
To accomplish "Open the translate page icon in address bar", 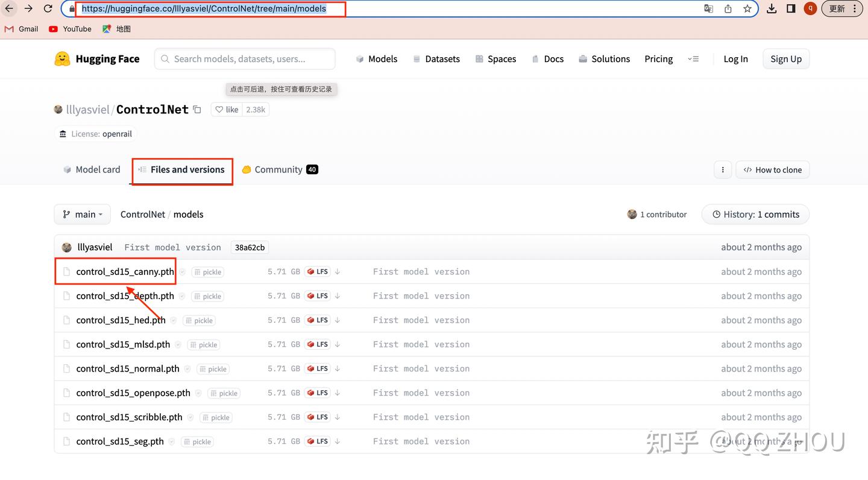I will [x=709, y=8].
